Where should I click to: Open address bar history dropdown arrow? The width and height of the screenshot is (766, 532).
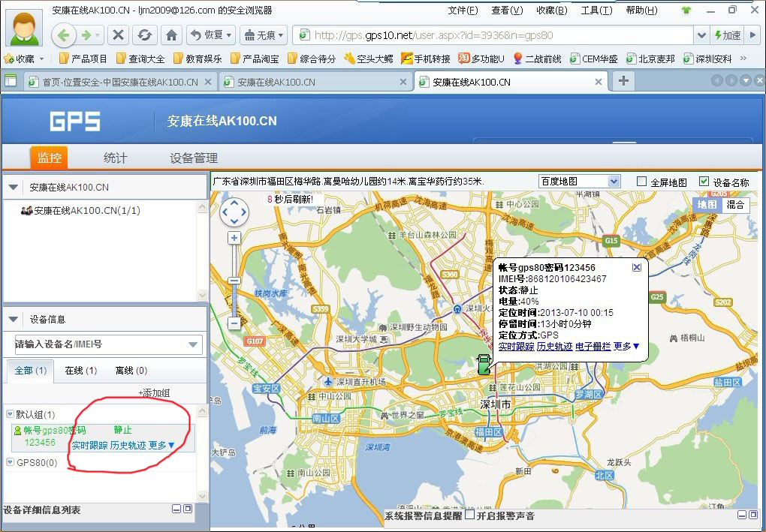[701, 35]
